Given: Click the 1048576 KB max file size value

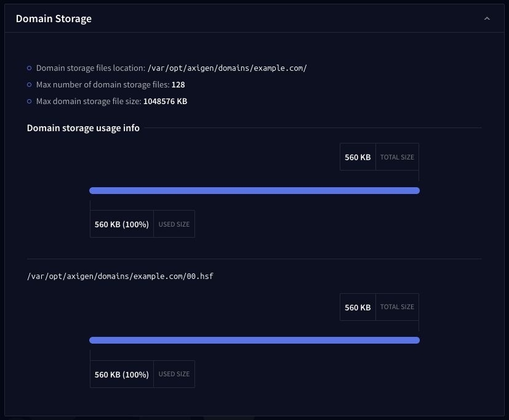Looking at the screenshot, I should (x=165, y=101).
